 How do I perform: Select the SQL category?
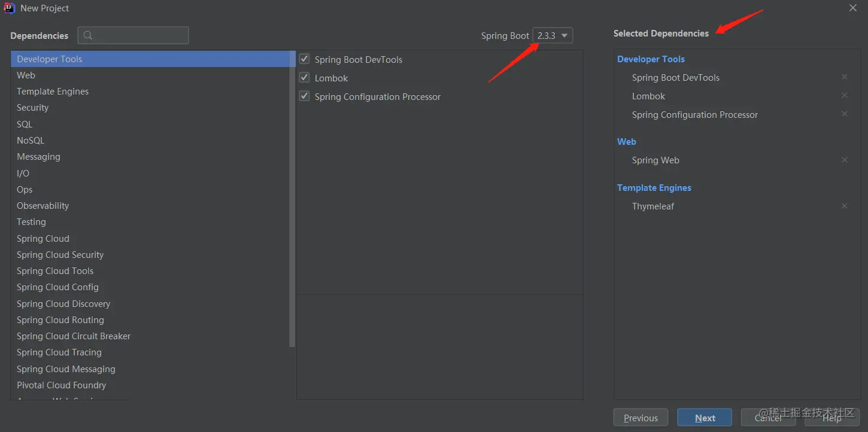click(x=150, y=124)
